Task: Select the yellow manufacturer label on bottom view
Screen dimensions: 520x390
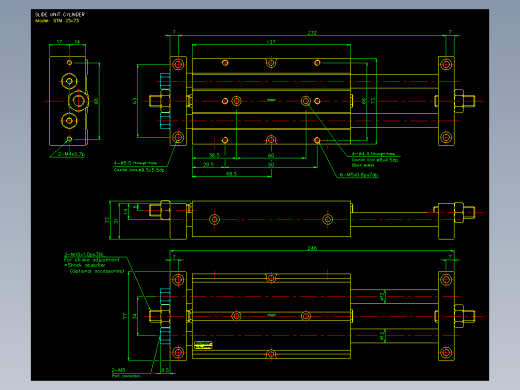Action: pos(203,345)
